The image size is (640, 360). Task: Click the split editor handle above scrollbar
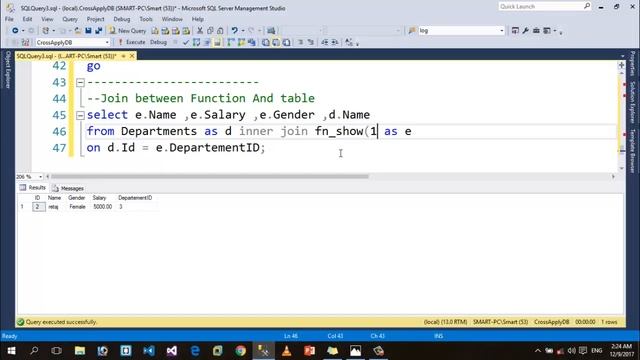tap(622, 65)
